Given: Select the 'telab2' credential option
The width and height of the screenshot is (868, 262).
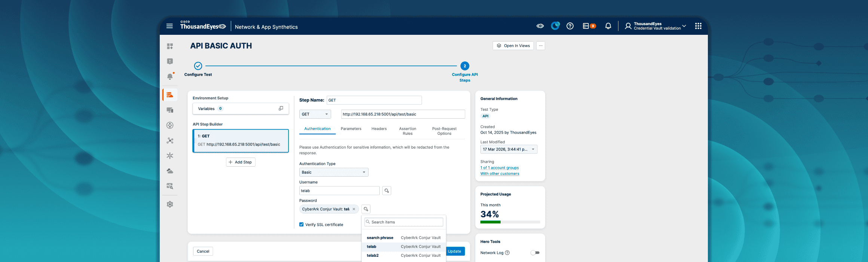Looking at the screenshot, I should [404, 256].
